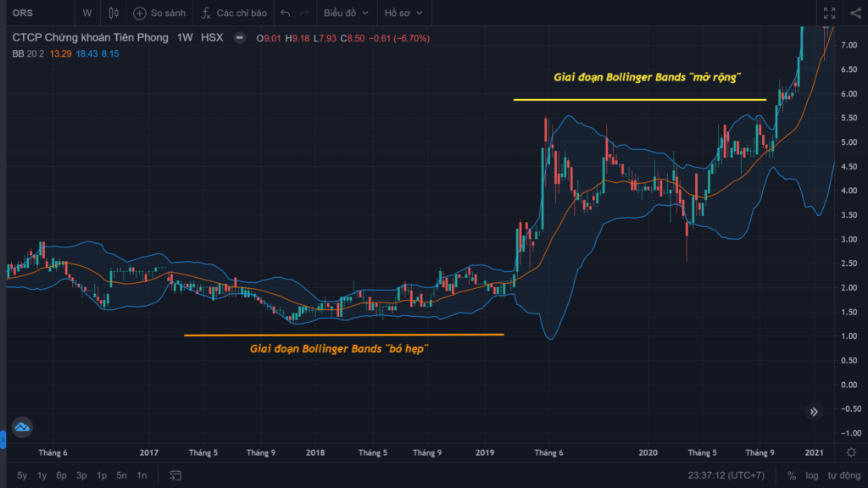Open chart settings gear icon

click(851, 452)
